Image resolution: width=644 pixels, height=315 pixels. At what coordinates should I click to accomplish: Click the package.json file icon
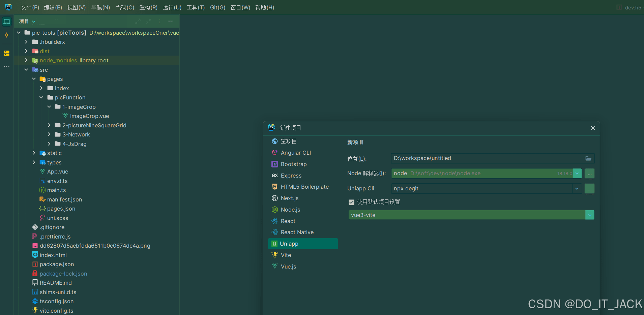coord(35,264)
